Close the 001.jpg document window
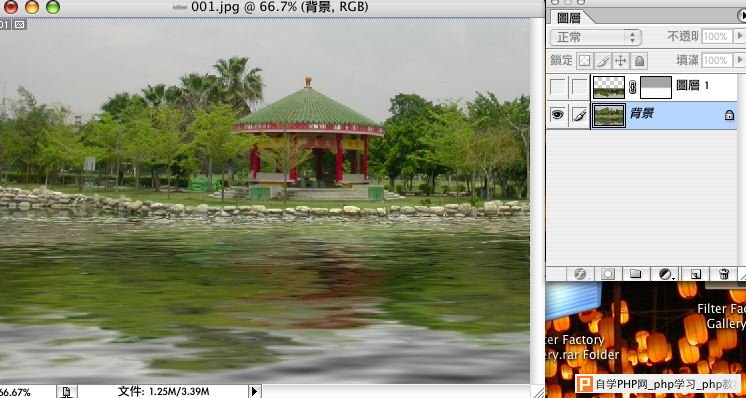 coord(10,7)
